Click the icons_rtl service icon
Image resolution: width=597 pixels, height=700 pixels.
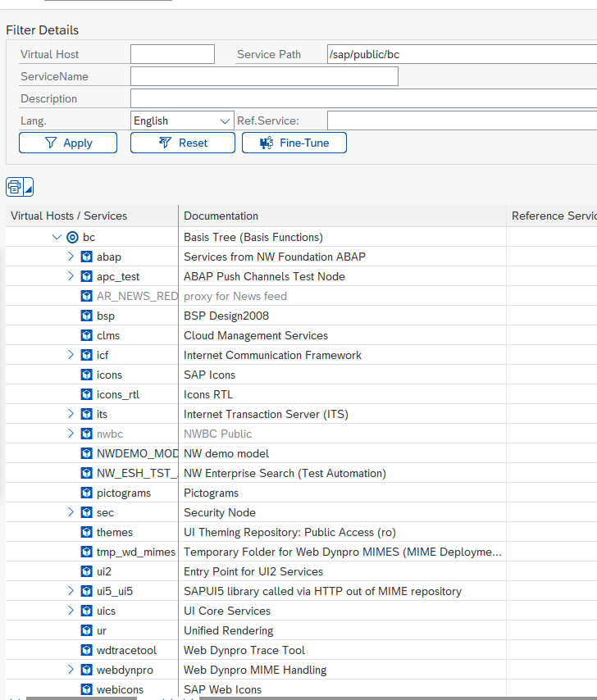click(87, 394)
